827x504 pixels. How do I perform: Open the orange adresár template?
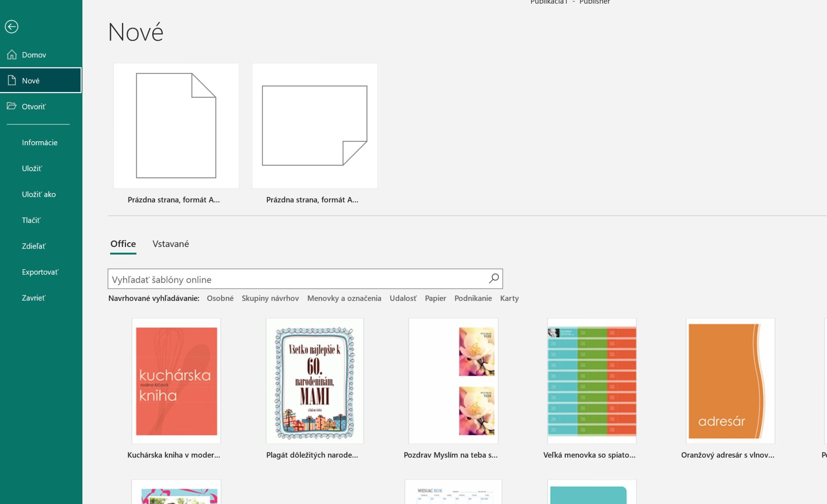coord(730,381)
